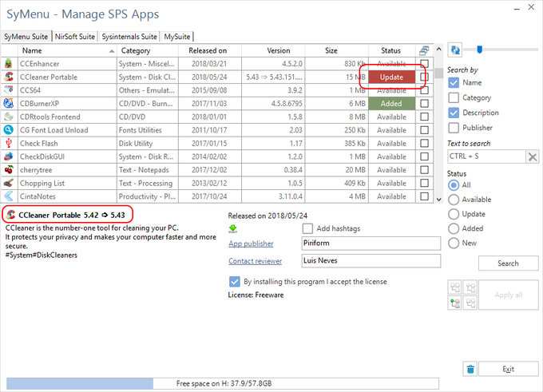Image resolution: width=543 pixels, height=392 pixels.
Task: Click the refresh list icon beside the slider
Action: point(454,50)
